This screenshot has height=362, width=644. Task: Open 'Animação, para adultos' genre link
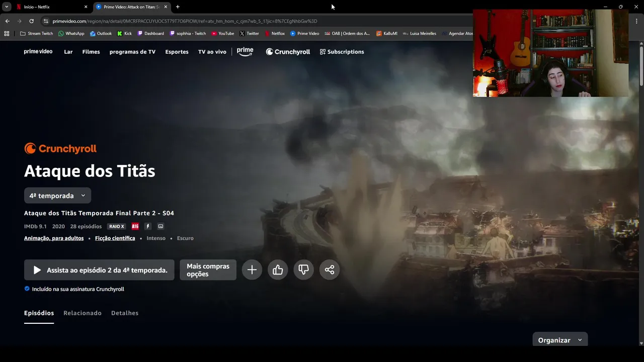(x=54, y=238)
